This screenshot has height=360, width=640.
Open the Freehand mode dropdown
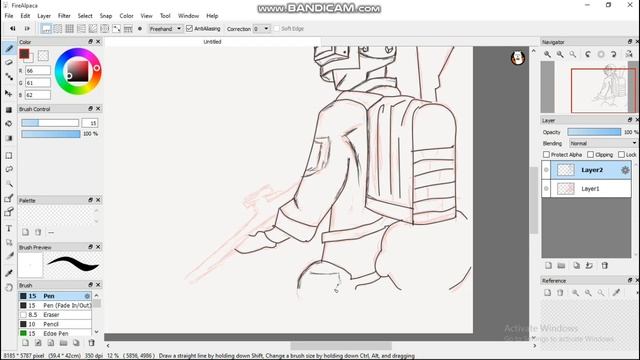pos(165,29)
